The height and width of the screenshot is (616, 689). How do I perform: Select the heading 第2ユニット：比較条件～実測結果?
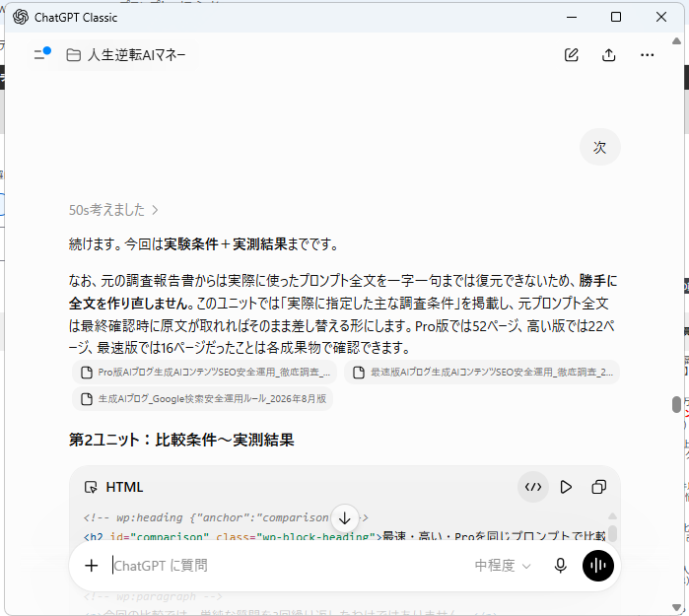point(181,440)
